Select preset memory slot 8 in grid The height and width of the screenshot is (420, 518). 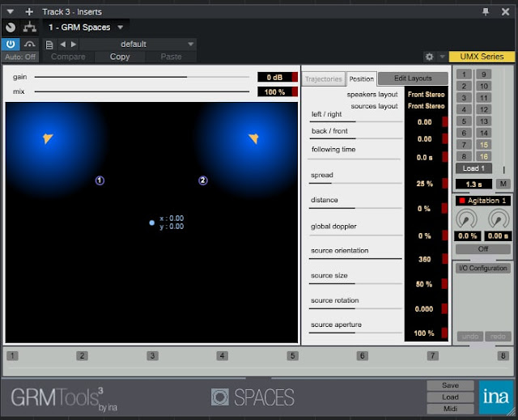coord(464,156)
